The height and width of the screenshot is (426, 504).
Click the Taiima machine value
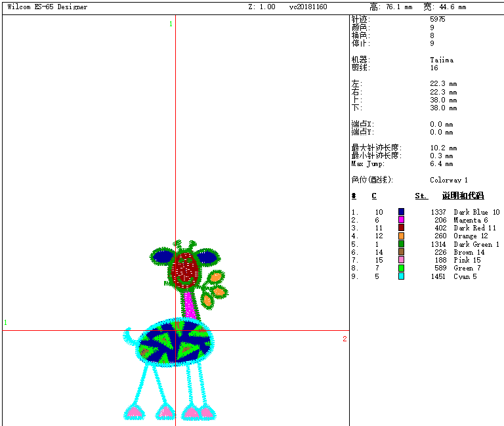click(442, 60)
